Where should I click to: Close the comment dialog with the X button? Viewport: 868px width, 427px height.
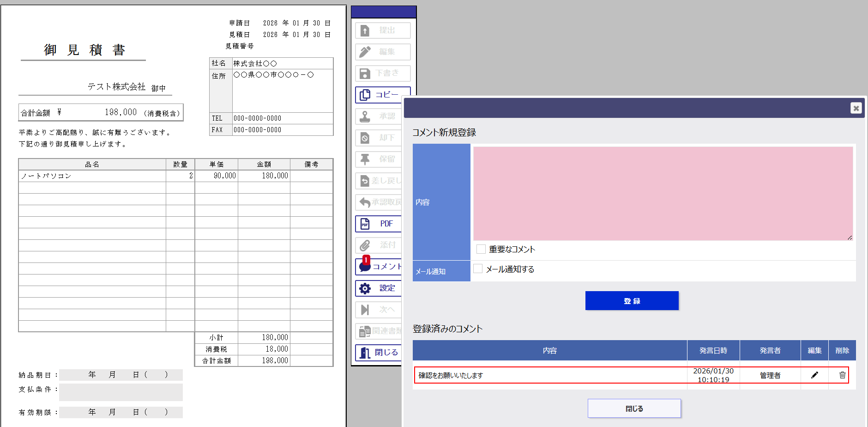pos(856,108)
